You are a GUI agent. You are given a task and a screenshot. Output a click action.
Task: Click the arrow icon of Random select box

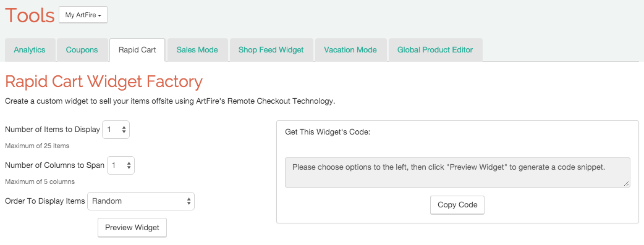(189, 201)
